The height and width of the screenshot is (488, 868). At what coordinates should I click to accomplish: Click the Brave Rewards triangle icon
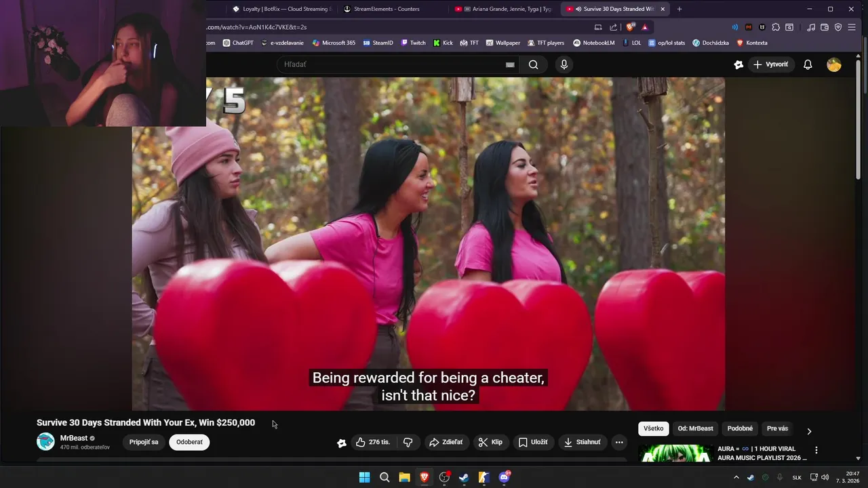coord(645,27)
